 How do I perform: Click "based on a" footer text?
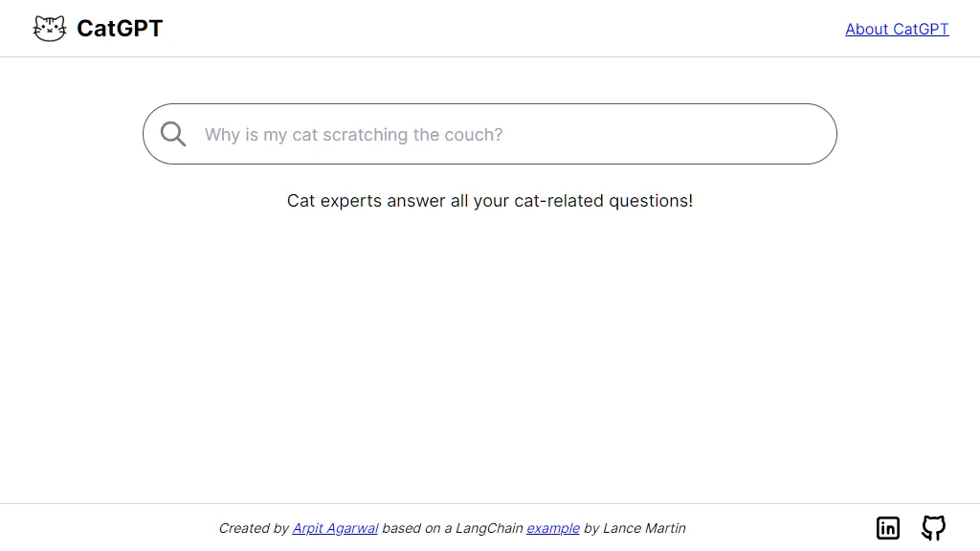point(417,528)
